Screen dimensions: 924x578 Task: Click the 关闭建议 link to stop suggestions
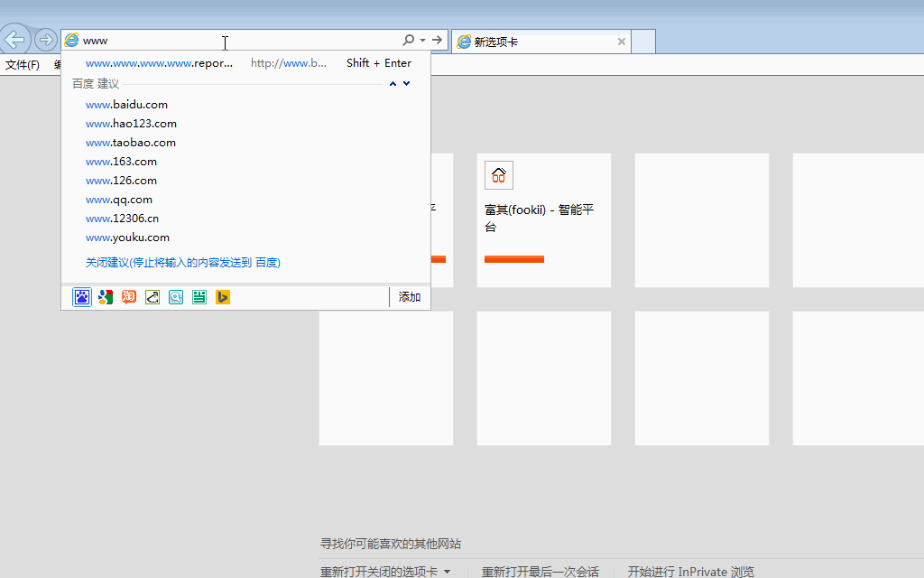tap(182, 263)
